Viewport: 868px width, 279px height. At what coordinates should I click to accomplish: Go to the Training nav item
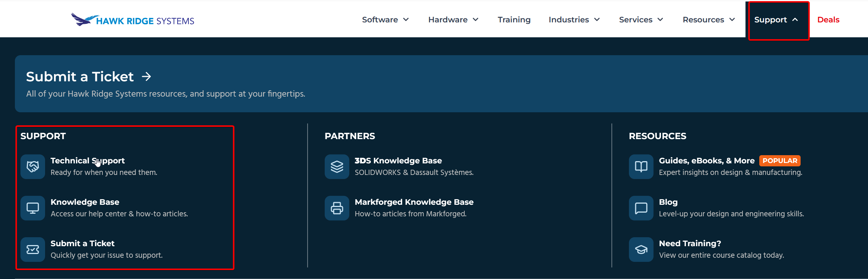[x=514, y=20]
